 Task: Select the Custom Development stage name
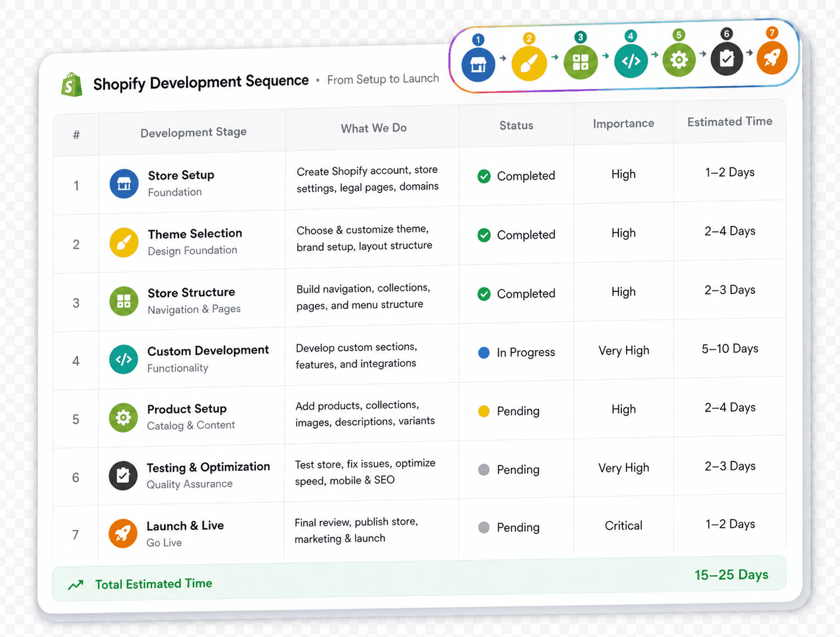coord(208,351)
